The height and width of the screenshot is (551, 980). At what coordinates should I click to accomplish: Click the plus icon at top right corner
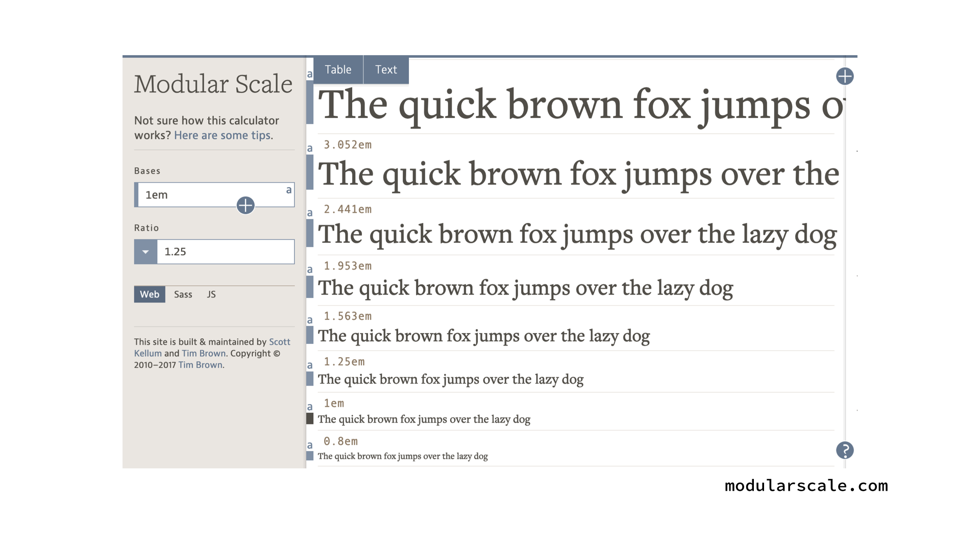845,77
